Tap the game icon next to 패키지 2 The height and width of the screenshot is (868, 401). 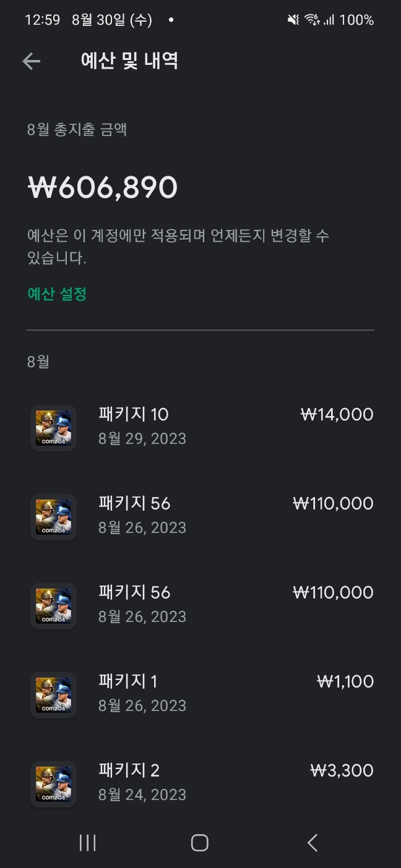(x=53, y=784)
